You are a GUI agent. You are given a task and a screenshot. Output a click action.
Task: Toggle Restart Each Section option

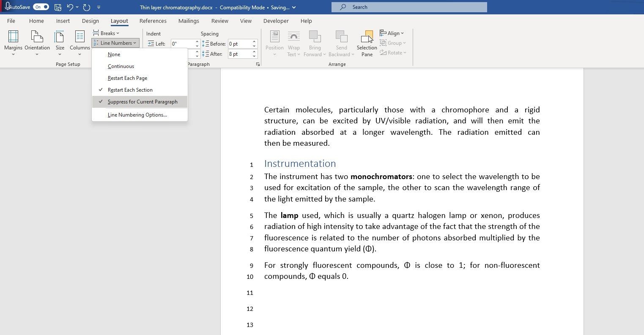point(140,90)
